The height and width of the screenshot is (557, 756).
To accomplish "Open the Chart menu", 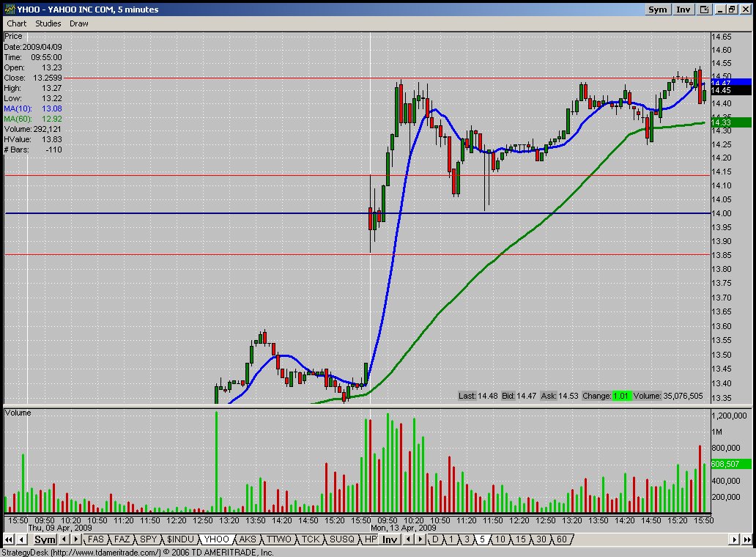I will pos(16,23).
